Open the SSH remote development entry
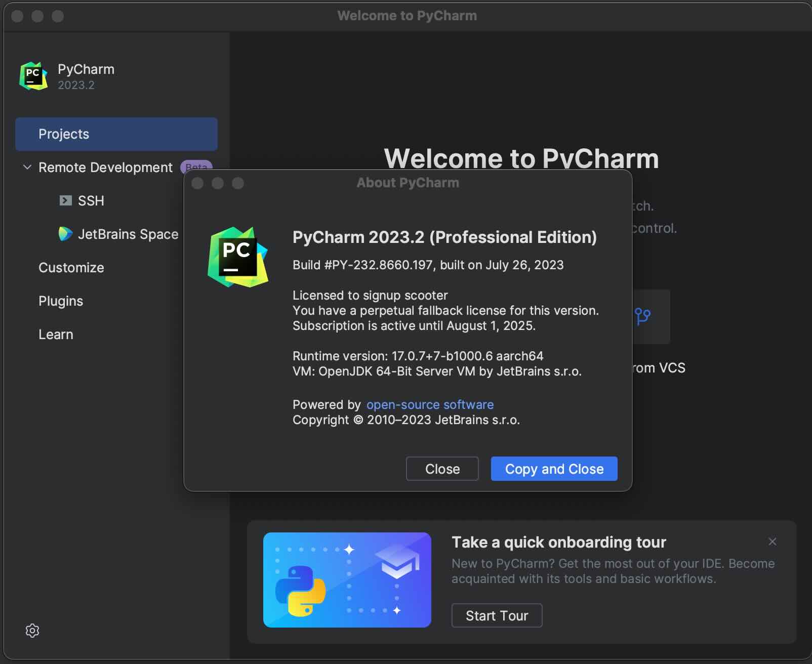 (91, 201)
